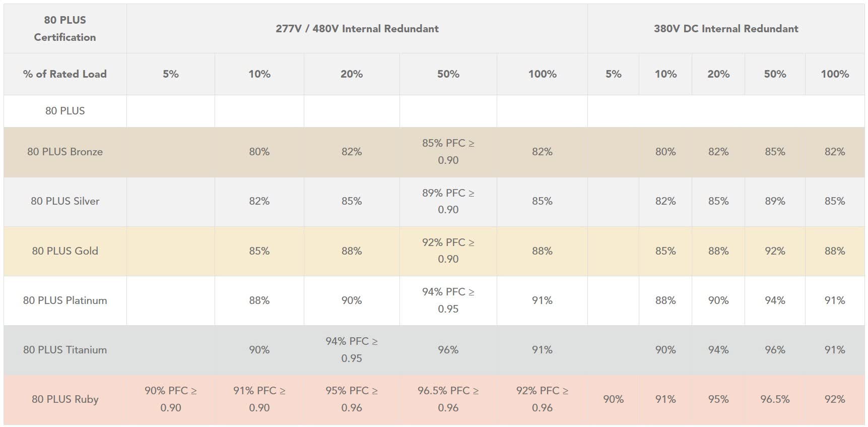
Task: Select the "89% PFC ≥ 0.90" Silver cell
Action: pos(448,201)
